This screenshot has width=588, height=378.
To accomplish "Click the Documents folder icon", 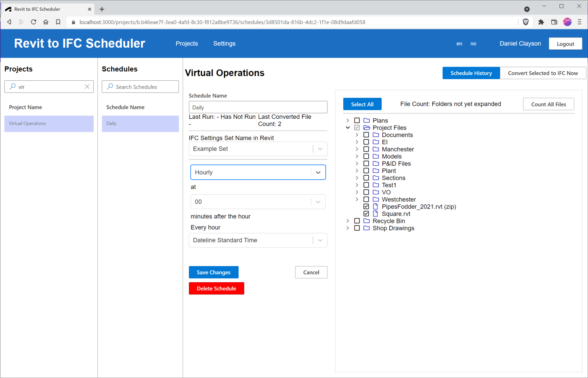I will [x=376, y=135].
